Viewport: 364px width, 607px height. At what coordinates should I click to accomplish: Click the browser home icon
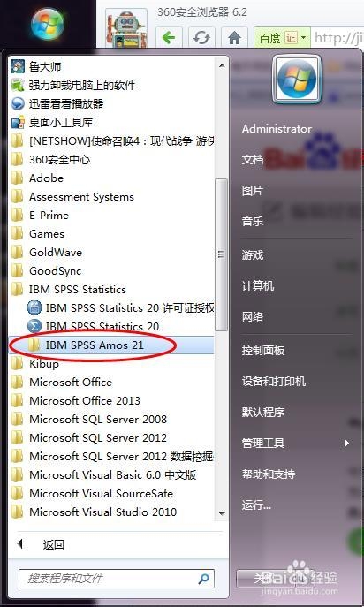coord(234,38)
